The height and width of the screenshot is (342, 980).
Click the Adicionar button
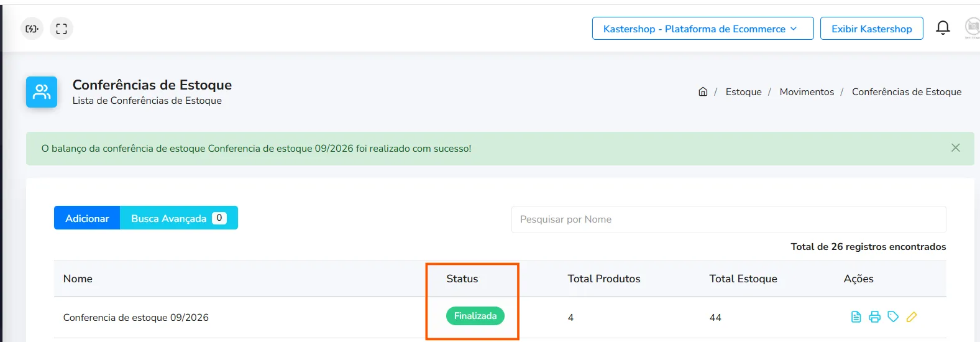87,218
